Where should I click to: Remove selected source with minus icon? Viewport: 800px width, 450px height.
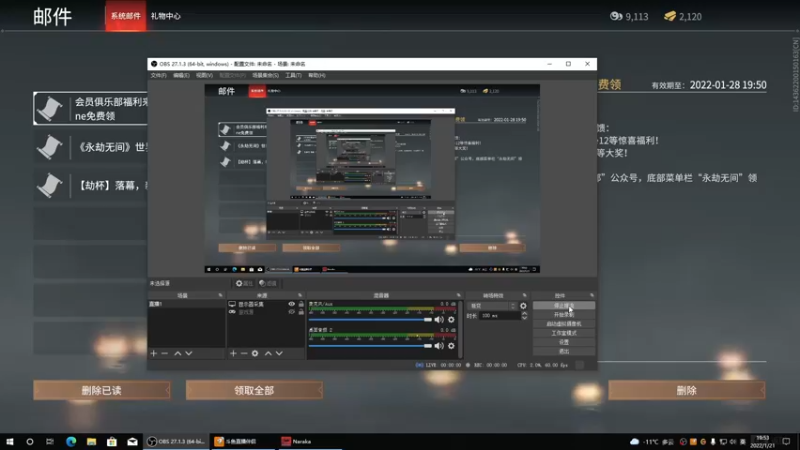coord(244,353)
